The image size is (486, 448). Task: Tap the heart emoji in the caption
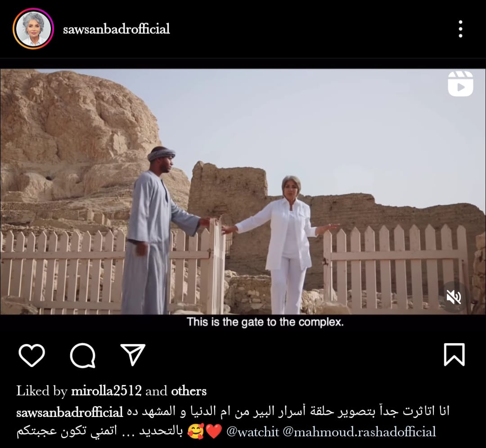pos(214,432)
